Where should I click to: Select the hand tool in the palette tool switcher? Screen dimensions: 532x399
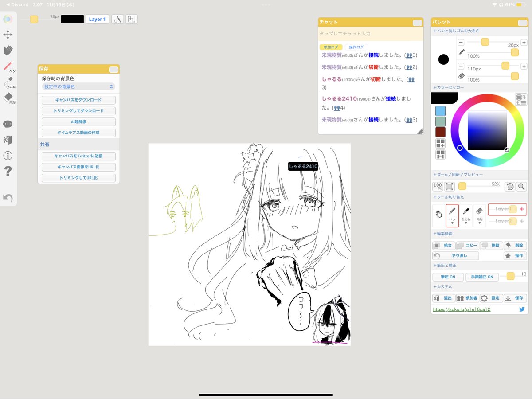439,215
